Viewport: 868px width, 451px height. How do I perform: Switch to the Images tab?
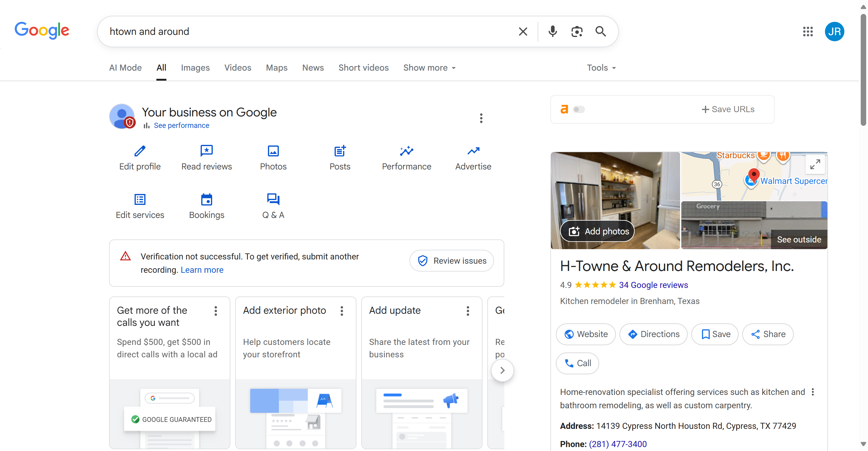tap(195, 68)
